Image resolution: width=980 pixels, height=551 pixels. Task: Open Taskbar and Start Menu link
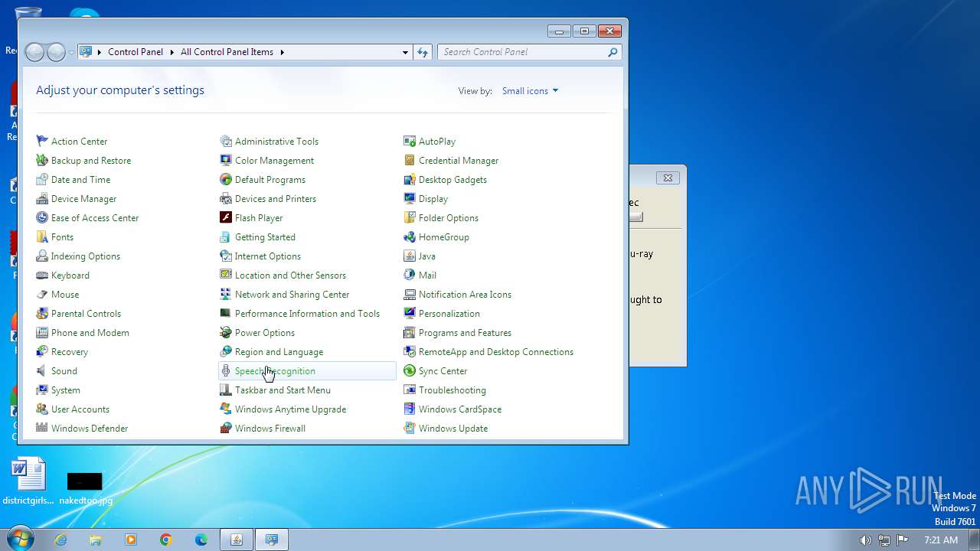pos(283,390)
